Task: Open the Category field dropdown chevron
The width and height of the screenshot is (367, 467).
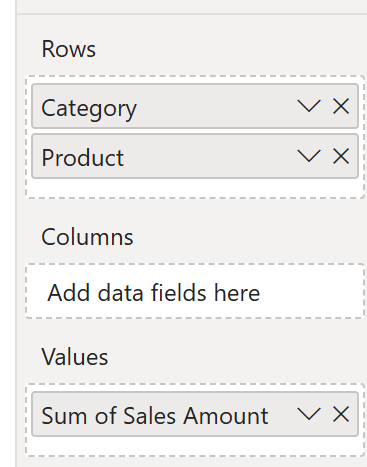Action: click(x=309, y=106)
